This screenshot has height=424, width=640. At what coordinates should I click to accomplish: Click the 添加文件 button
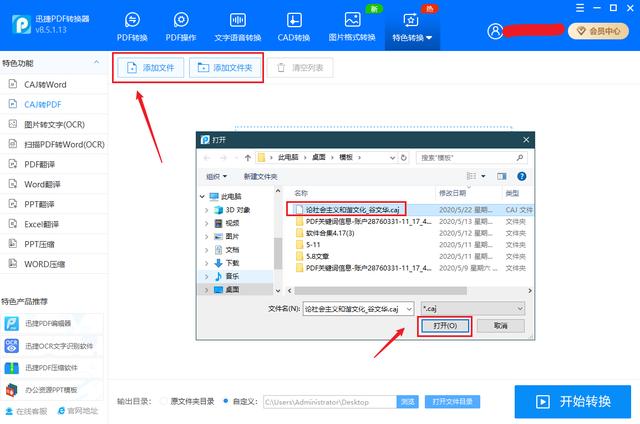151,68
